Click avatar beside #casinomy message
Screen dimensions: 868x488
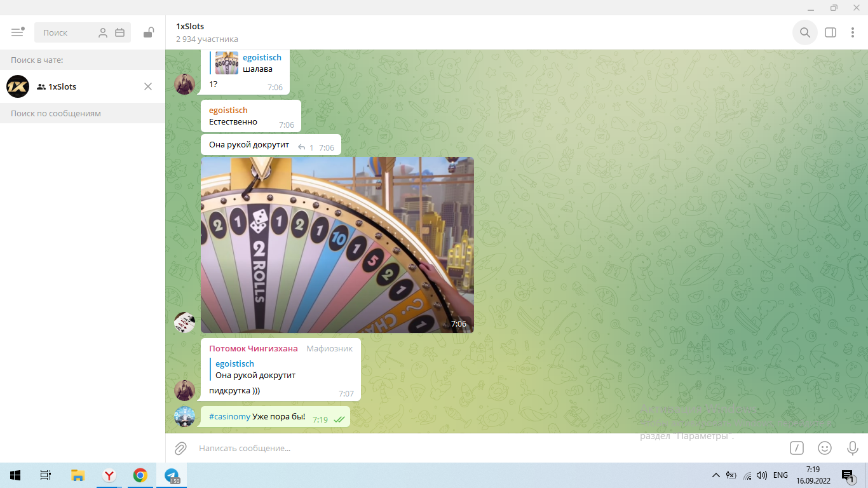(184, 416)
